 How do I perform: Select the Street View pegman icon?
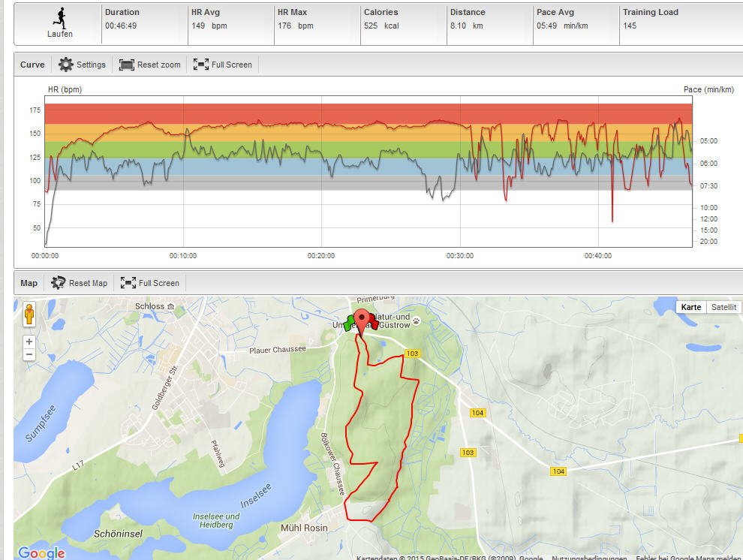pyautogui.click(x=29, y=314)
